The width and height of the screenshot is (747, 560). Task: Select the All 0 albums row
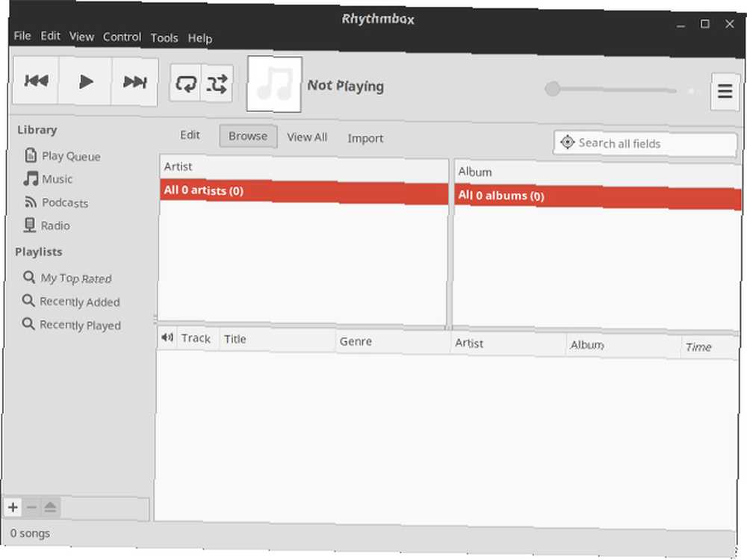click(x=598, y=198)
